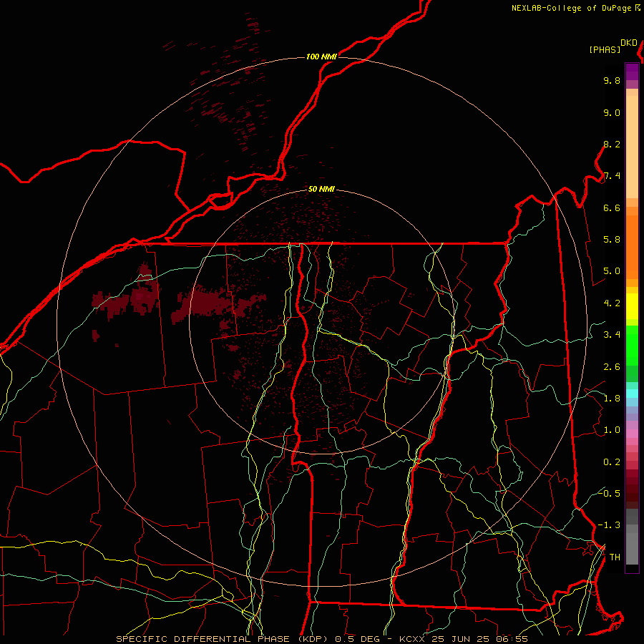644x644 pixels.
Task: Pick the yellow segment beside 4.2
Action: click(632, 306)
